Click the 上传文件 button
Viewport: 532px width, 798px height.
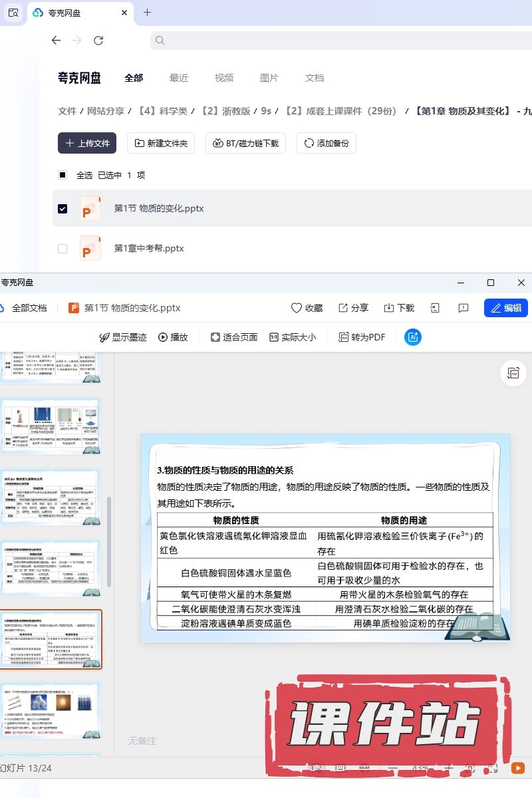tap(87, 143)
